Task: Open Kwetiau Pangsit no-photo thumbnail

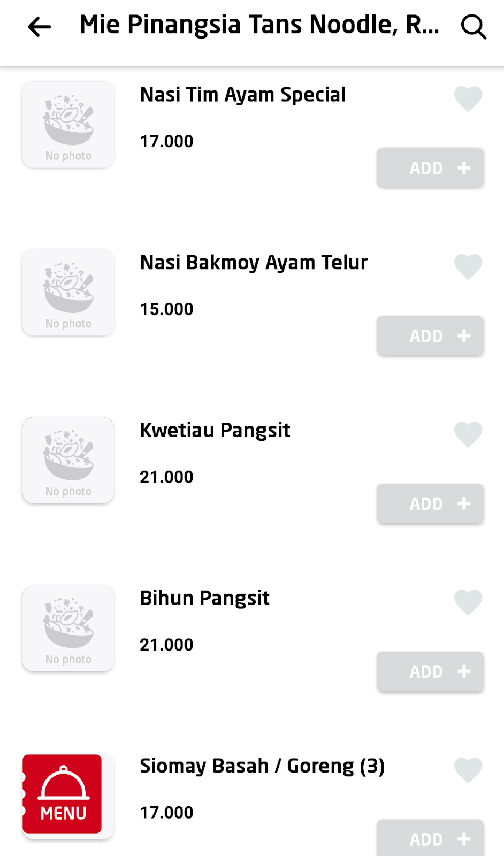Action: tap(68, 461)
